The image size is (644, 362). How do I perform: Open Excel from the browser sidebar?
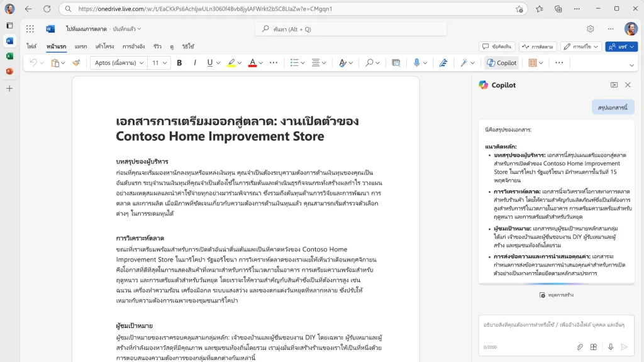coord(9,56)
